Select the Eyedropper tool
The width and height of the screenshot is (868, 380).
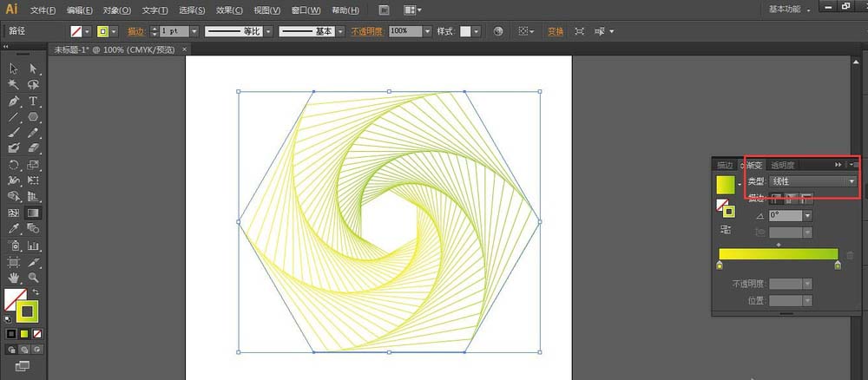point(14,228)
